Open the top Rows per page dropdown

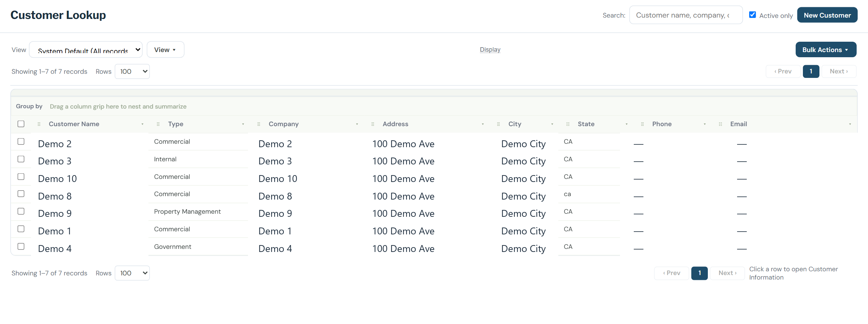[132, 71]
